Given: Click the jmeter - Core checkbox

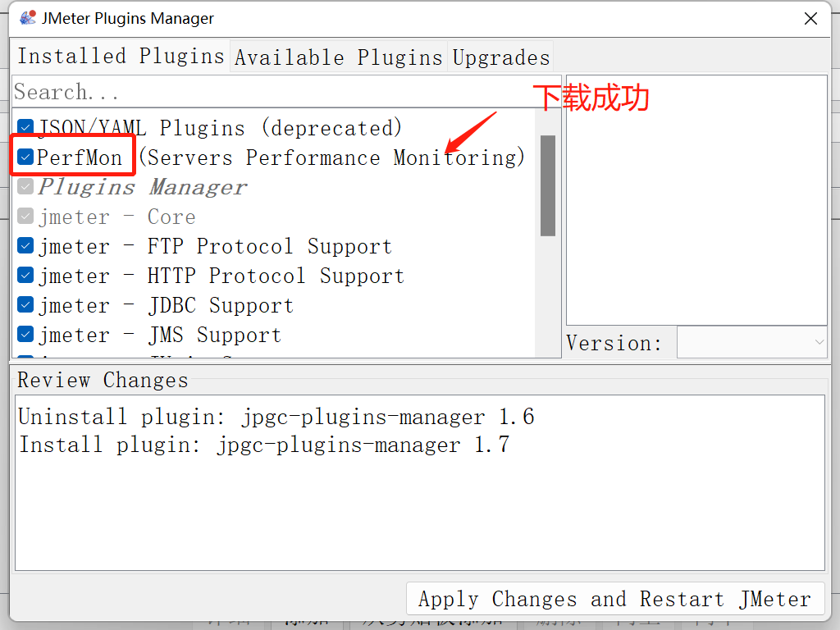Looking at the screenshot, I should [25, 217].
